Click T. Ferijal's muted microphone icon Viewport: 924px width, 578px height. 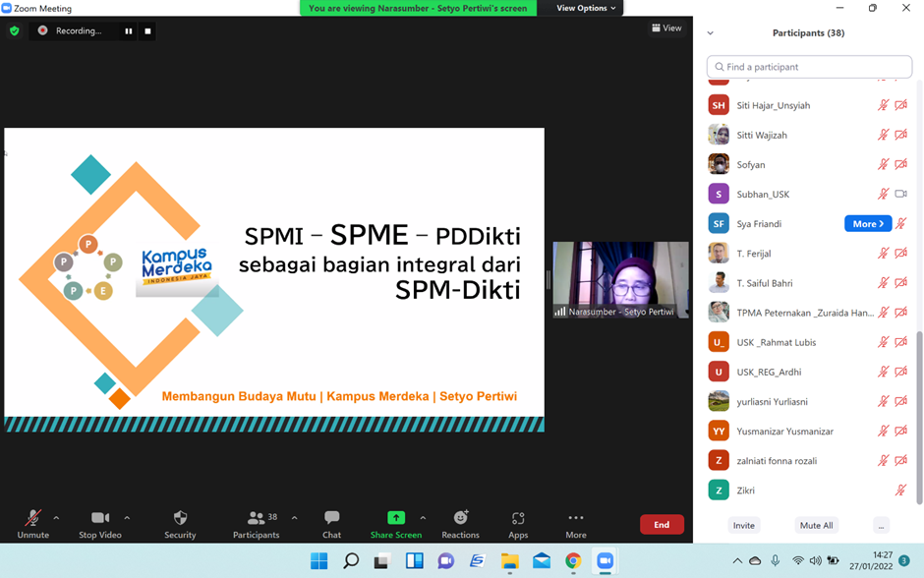click(883, 254)
